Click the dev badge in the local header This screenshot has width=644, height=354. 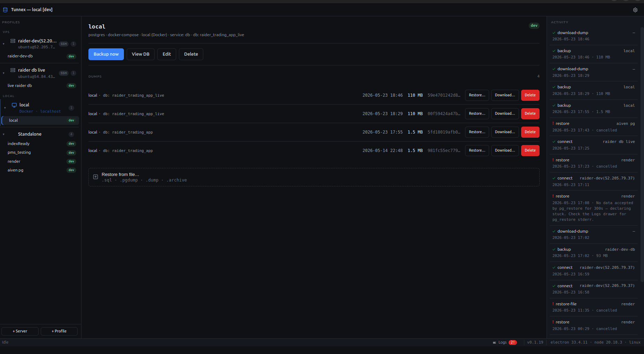coord(534,26)
